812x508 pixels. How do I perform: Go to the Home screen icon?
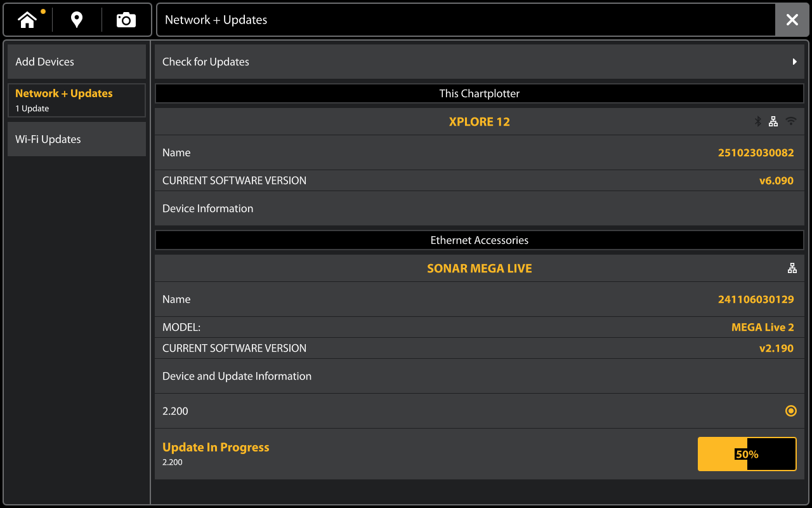pos(27,20)
